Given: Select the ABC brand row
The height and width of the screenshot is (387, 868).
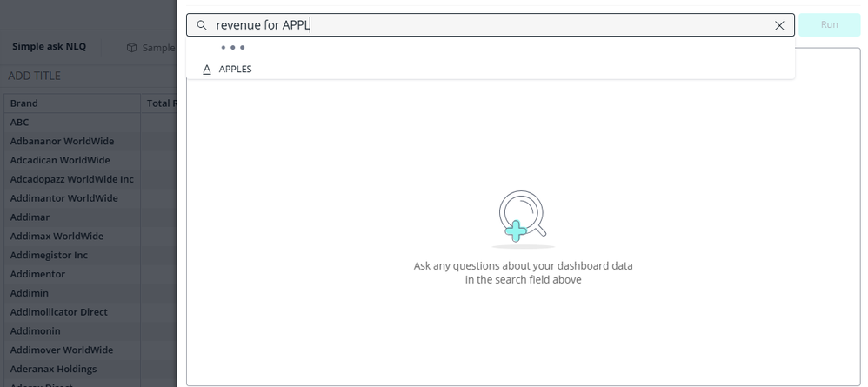Looking at the screenshot, I should [19, 122].
